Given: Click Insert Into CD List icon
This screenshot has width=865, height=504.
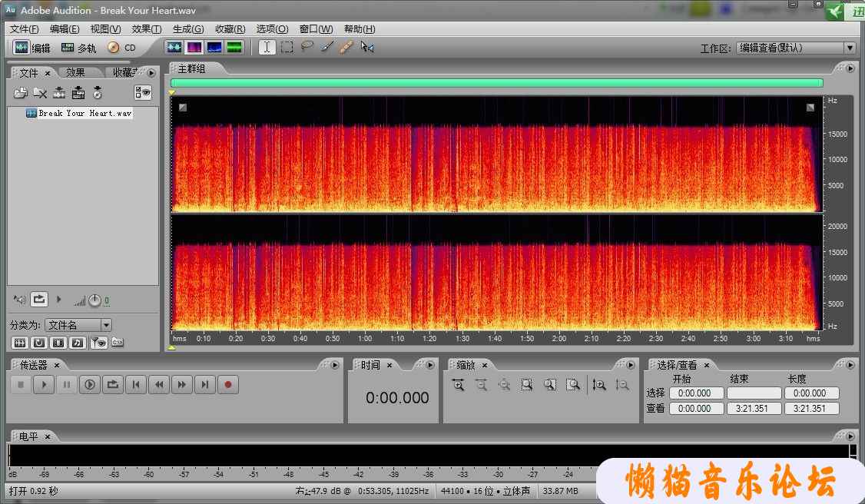Looking at the screenshot, I should pos(98,93).
